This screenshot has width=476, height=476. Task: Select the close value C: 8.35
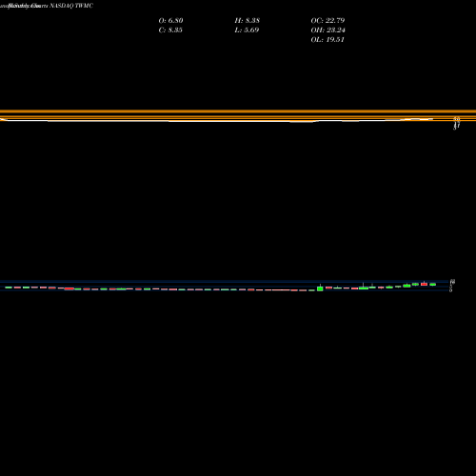point(170,30)
